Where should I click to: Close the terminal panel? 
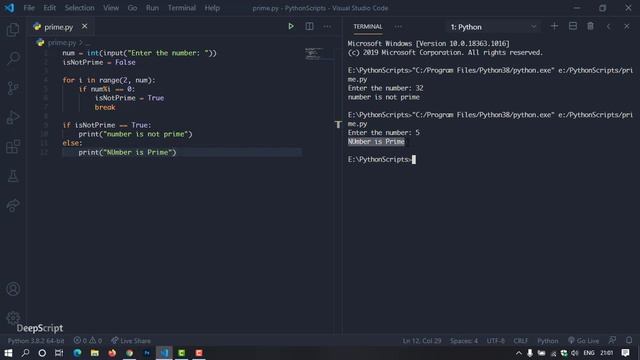point(627,27)
